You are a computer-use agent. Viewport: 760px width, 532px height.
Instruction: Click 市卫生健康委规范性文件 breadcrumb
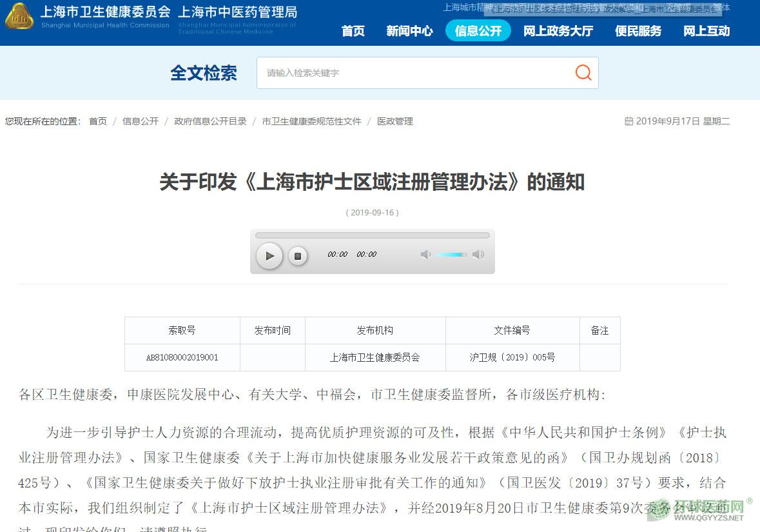click(311, 121)
